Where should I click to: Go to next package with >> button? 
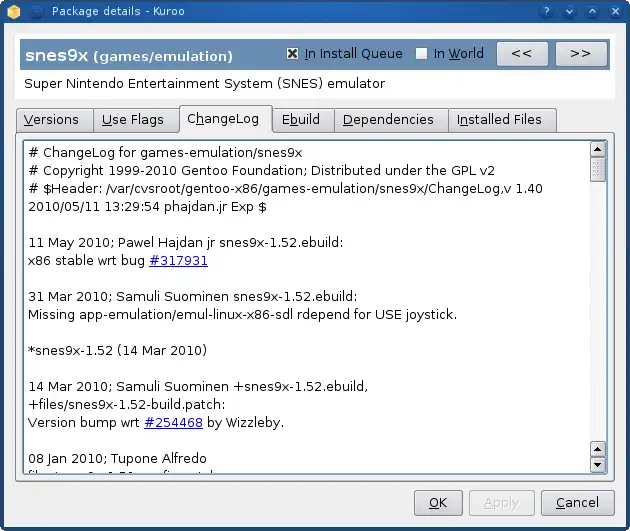[581, 53]
